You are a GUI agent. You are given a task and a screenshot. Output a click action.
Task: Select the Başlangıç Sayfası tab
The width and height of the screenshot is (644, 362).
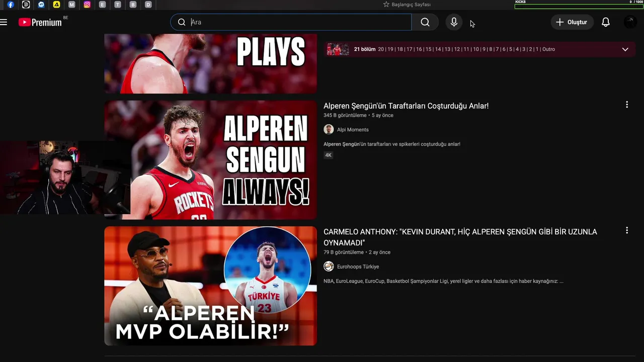(407, 5)
